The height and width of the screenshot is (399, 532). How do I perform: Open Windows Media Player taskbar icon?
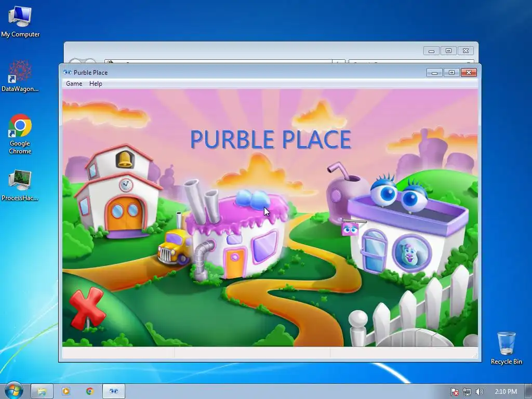[x=66, y=391]
